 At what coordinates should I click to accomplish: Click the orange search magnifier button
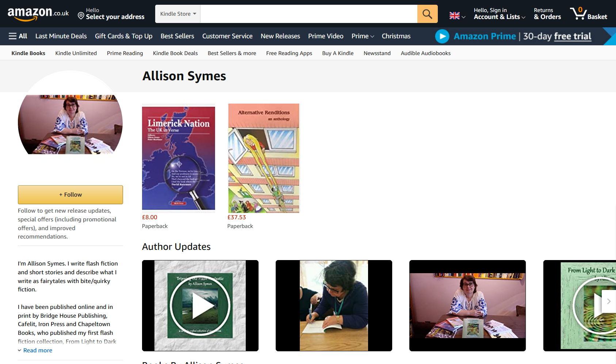tap(427, 14)
